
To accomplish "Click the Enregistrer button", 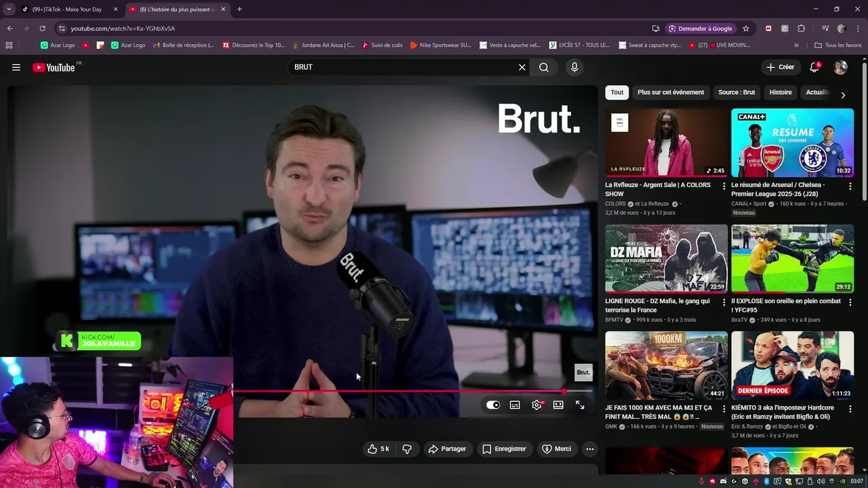I will click(x=505, y=449).
